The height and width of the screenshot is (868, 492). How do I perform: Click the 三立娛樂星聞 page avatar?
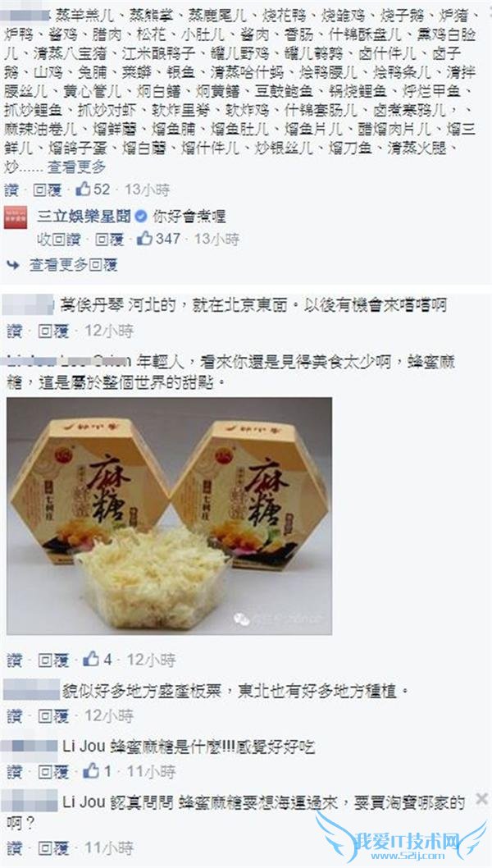pyautogui.click(x=16, y=217)
